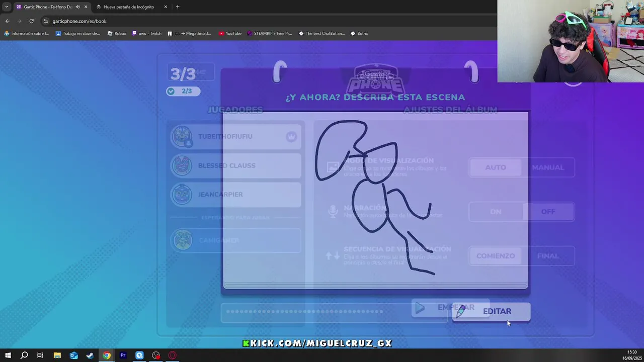This screenshot has width=644, height=362.
Task: Click the blue upload-arrow app taskbar icon
Action: click(x=139, y=355)
